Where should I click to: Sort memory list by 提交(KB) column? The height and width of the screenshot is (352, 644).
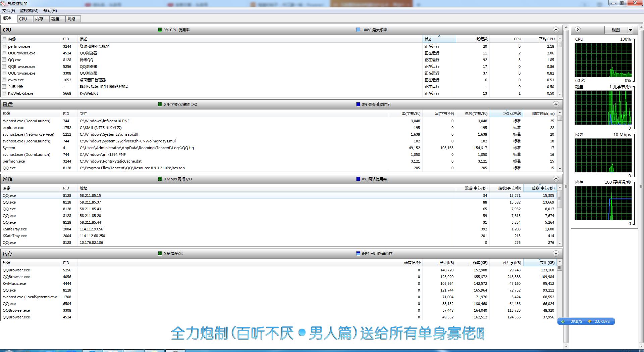pyautogui.click(x=439, y=263)
